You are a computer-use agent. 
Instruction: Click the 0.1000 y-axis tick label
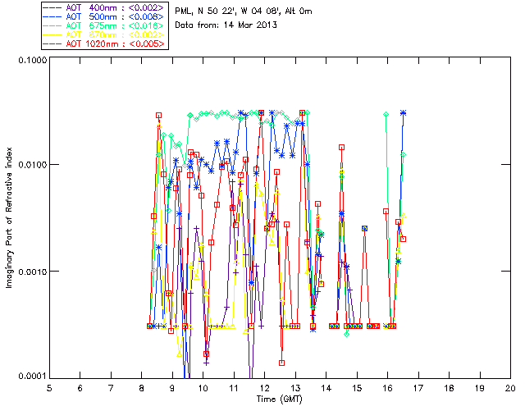(30, 61)
